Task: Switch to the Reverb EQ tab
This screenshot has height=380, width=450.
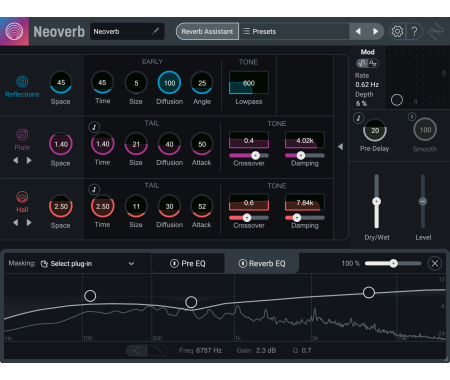Action: (x=262, y=264)
